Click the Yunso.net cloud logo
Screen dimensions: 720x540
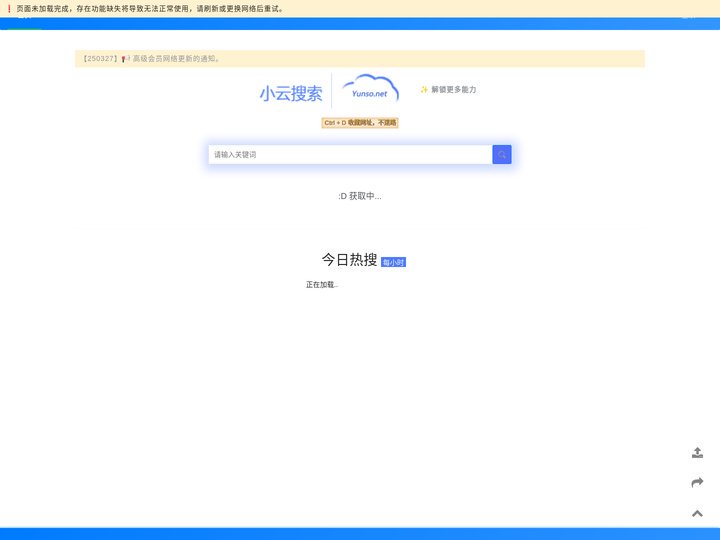[371, 89]
